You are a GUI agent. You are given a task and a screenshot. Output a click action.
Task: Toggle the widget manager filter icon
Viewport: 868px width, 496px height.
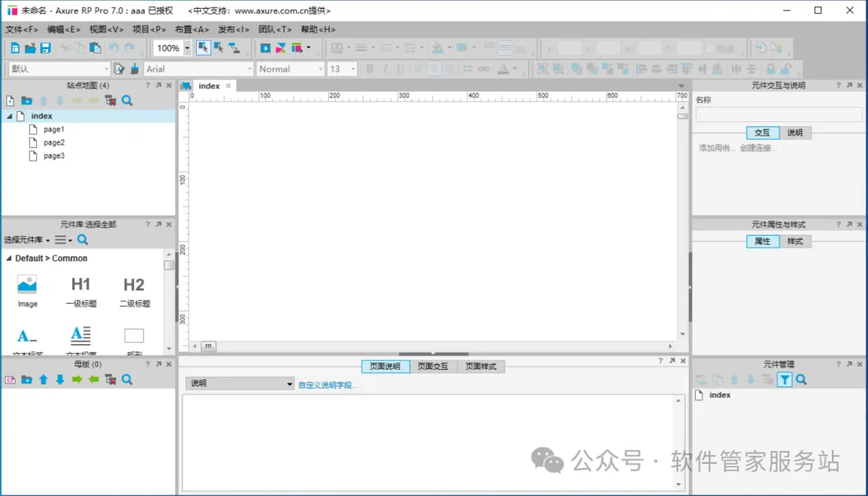[x=784, y=379]
